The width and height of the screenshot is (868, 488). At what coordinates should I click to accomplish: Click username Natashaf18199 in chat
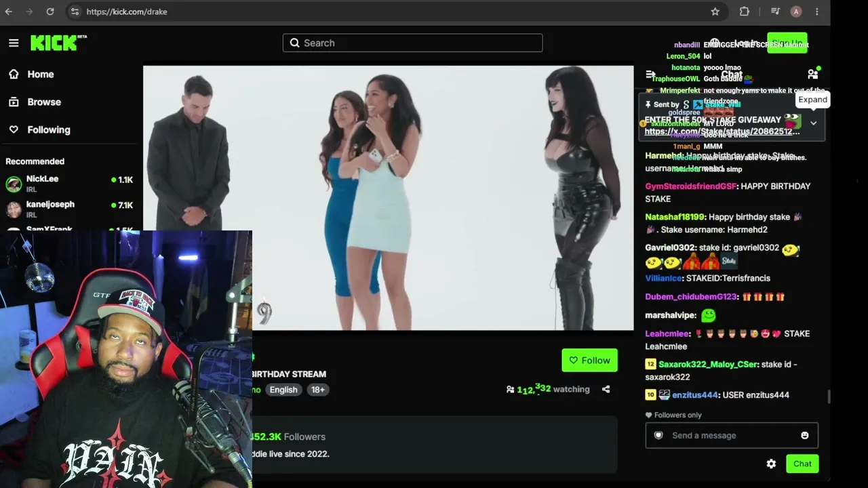point(675,217)
